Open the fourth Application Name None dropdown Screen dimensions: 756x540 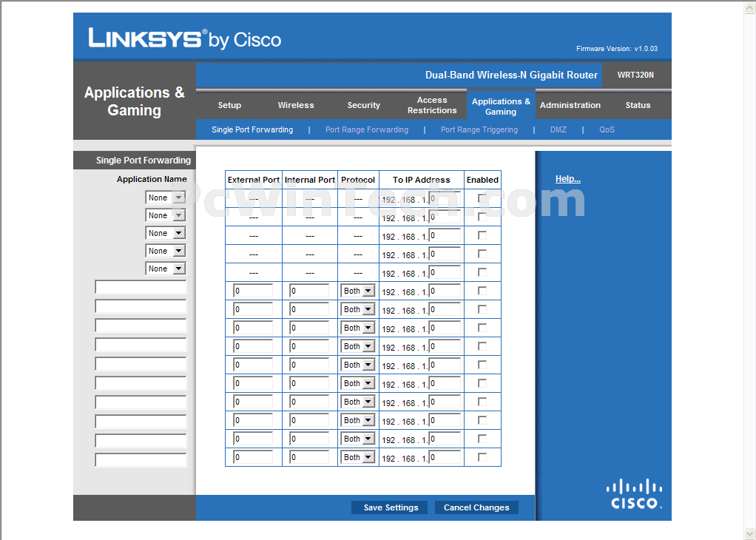pos(166,252)
